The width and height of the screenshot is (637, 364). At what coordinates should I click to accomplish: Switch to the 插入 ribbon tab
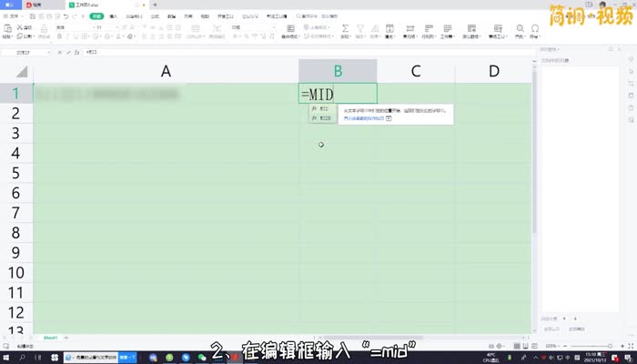[113, 16]
